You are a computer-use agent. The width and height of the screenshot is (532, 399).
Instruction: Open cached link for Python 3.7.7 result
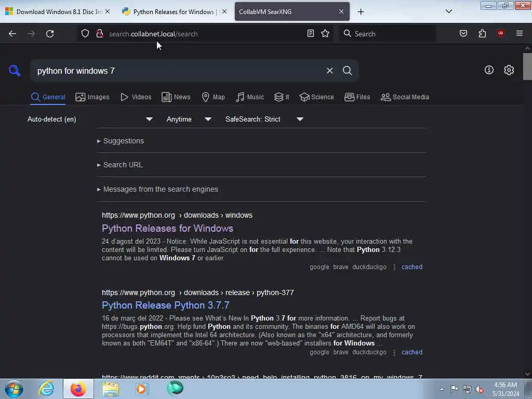(x=412, y=352)
